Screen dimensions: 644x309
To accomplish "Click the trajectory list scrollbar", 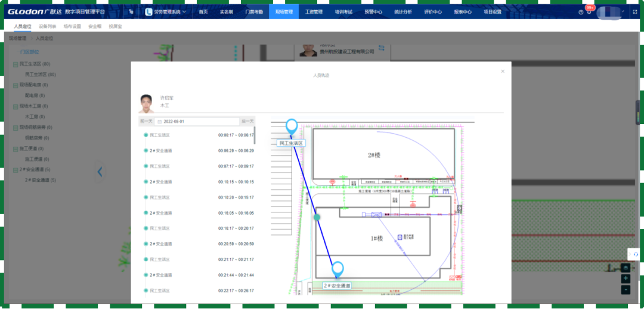I will 255,135.
